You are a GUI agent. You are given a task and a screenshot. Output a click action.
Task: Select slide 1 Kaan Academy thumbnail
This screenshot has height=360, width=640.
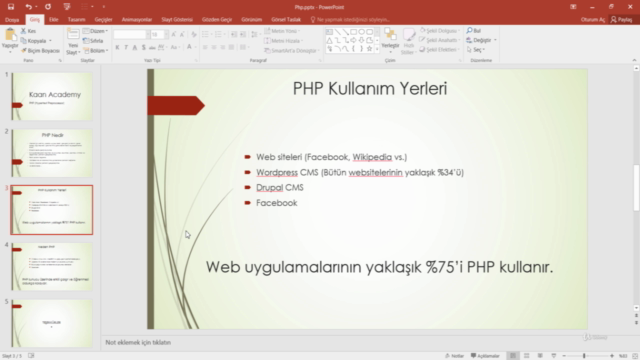(52, 96)
